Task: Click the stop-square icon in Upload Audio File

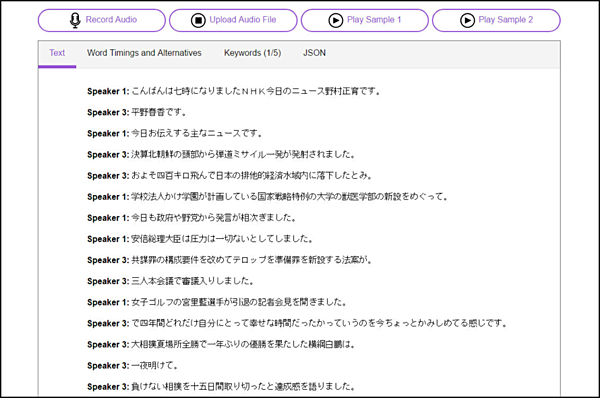Action: pos(198,20)
